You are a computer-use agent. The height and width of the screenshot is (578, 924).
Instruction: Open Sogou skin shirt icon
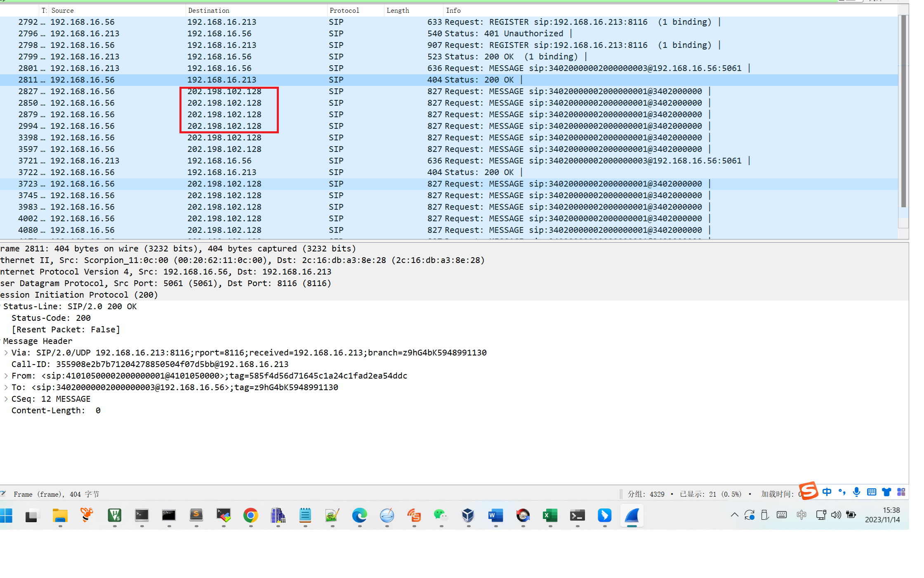[x=886, y=492]
